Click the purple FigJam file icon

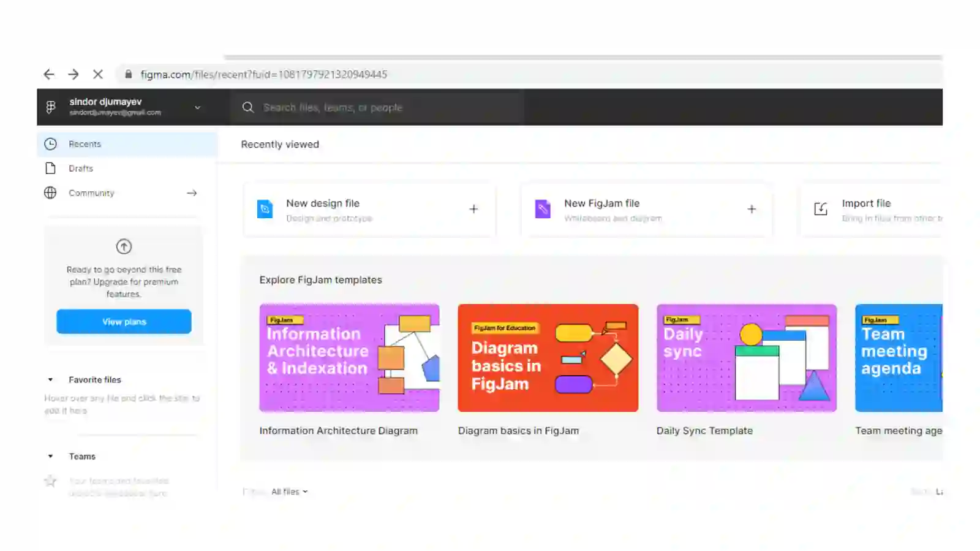click(543, 209)
